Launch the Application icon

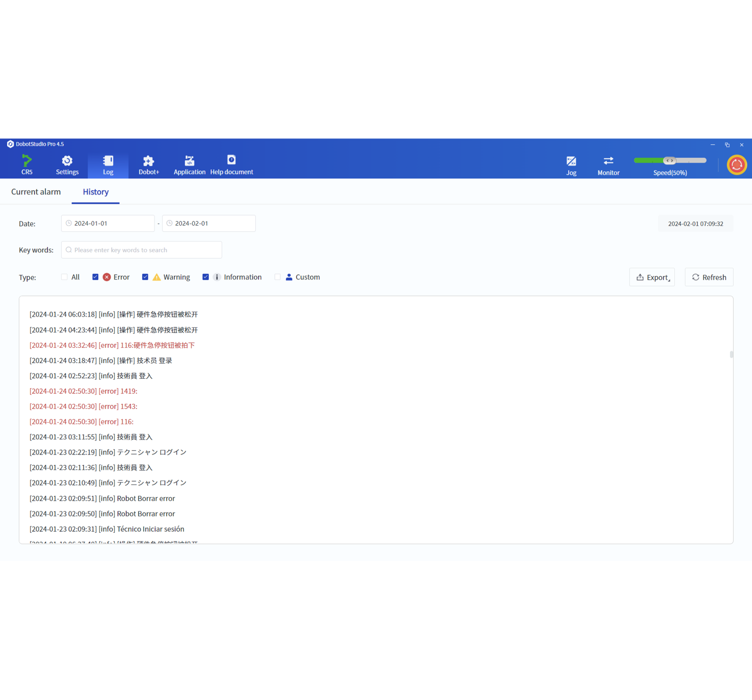click(190, 161)
